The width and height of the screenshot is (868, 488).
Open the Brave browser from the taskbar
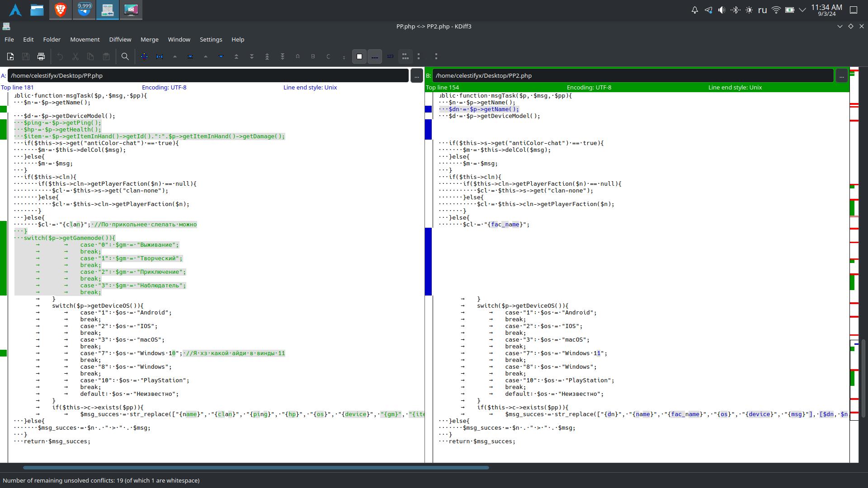60,9
